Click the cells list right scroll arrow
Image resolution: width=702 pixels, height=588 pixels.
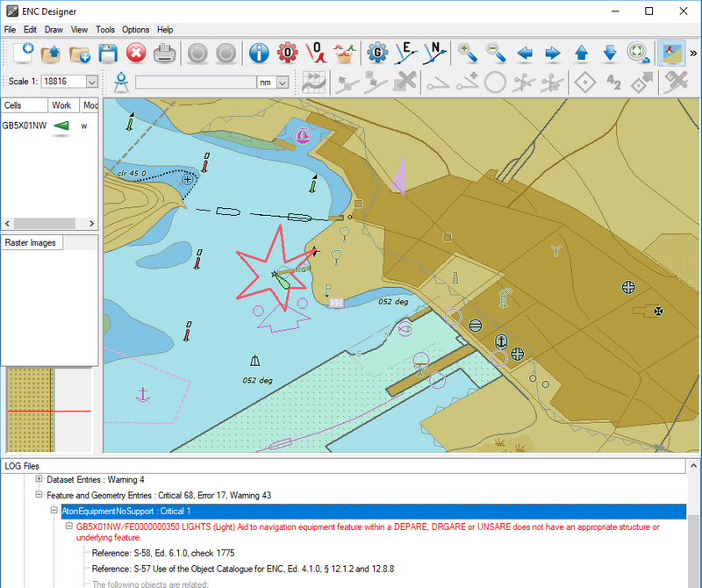(x=92, y=224)
